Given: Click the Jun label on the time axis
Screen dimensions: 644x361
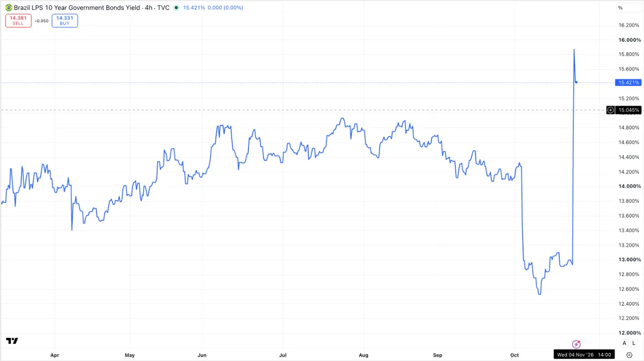Looking at the screenshot, I should tap(202, 355).
